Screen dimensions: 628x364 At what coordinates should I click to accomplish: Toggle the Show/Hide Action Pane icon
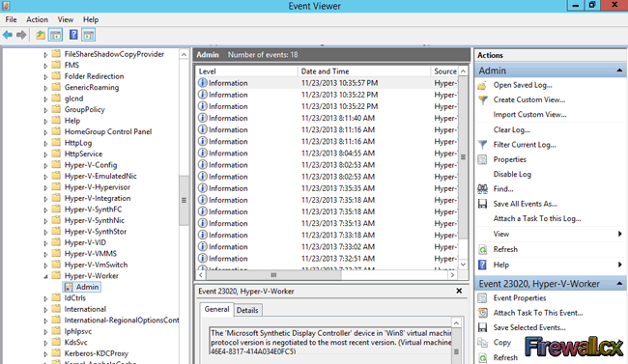point(89,35)
